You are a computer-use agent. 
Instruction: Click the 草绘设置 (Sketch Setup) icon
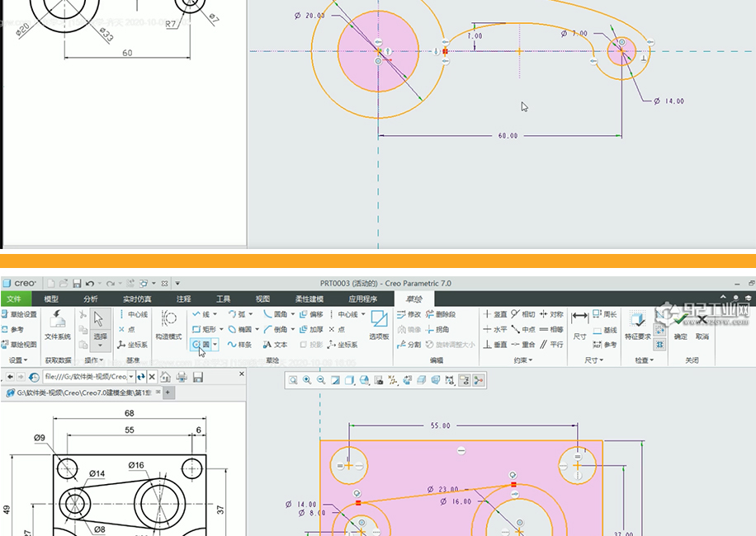click(x=5, y=314)
